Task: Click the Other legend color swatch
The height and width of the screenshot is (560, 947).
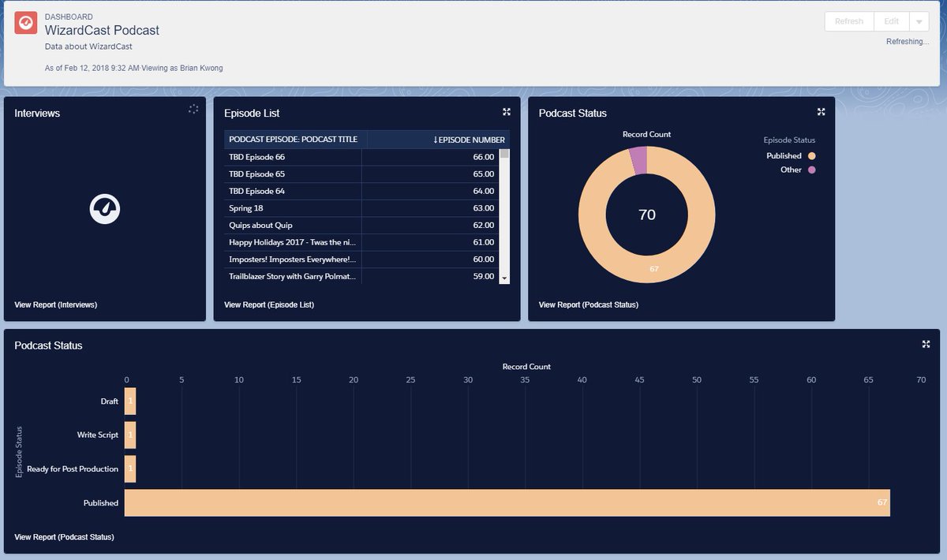Action: [811, 170]
